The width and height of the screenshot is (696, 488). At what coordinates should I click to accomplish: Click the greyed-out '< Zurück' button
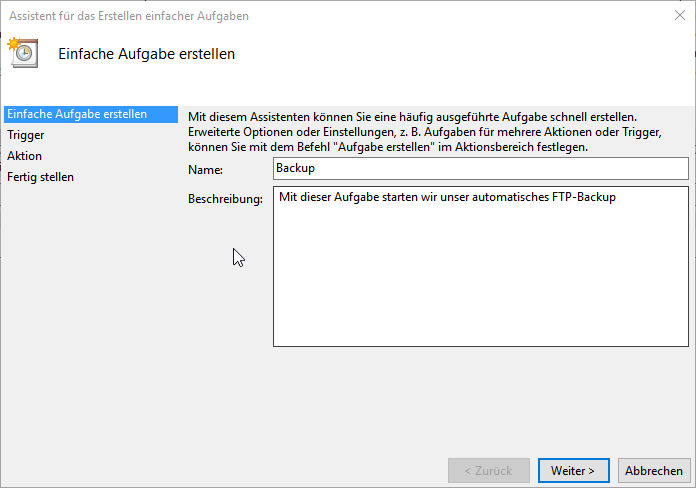pyautogui.click(x=486, y=470)
